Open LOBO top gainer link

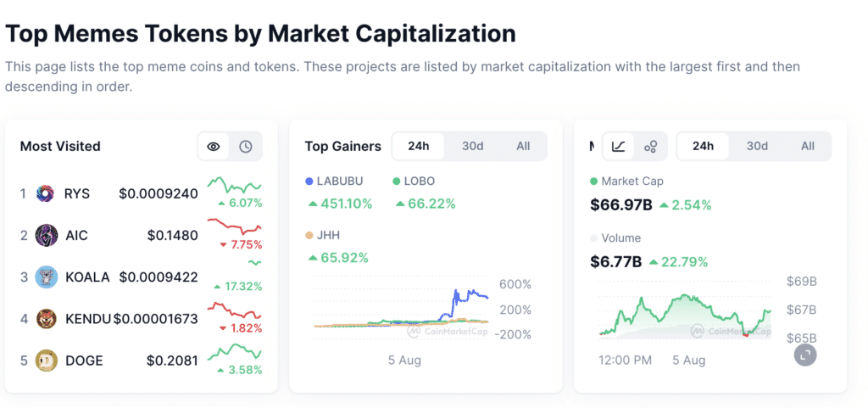tap(420, 181)
